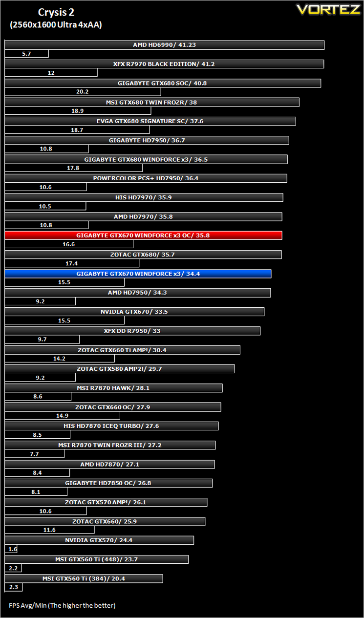Select "MSI GTX680 TWIN FROZR/ 38" bar
Viewport: 364px width, 618px height.
[151, 102]
